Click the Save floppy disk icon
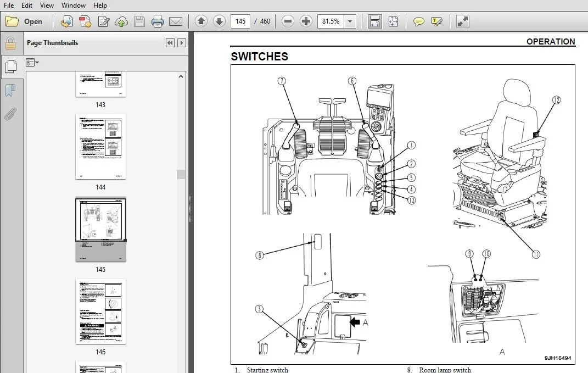The width and height of the screenshot is (588, 373). click(139, 21)
